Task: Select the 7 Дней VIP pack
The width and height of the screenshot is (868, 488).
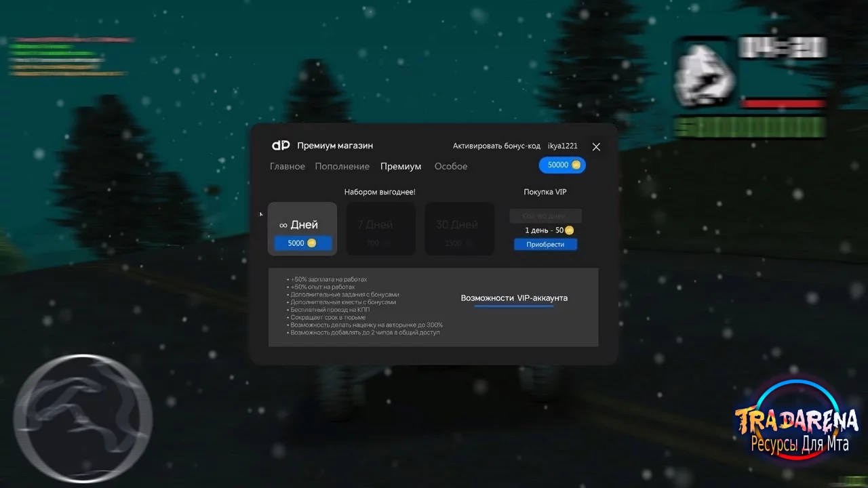Action: (381, 229)
